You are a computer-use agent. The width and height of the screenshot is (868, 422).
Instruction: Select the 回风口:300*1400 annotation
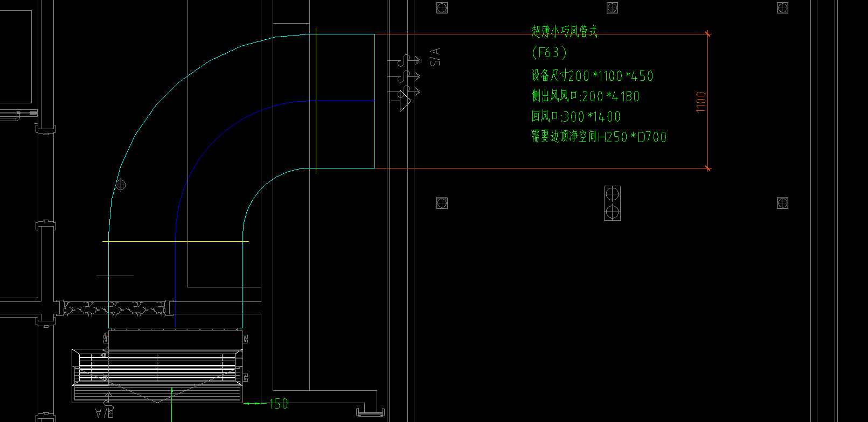[576, 116]
